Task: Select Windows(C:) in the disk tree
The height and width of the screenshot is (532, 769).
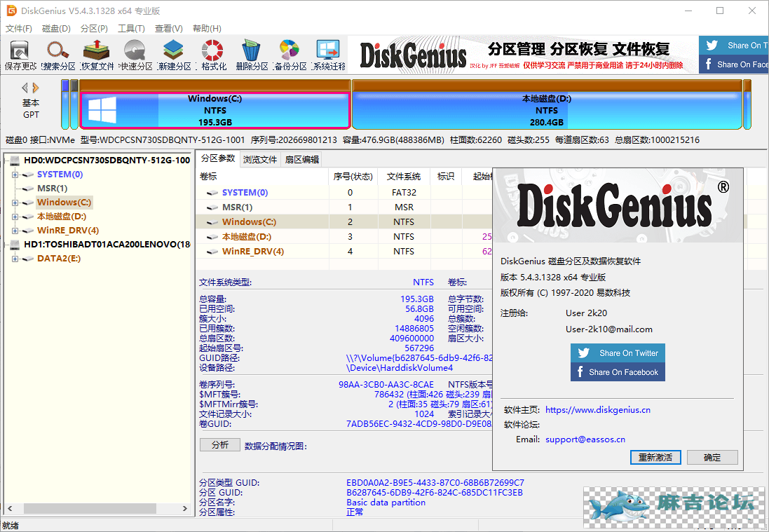Action: pyautogui.click(x=64, y=202)
